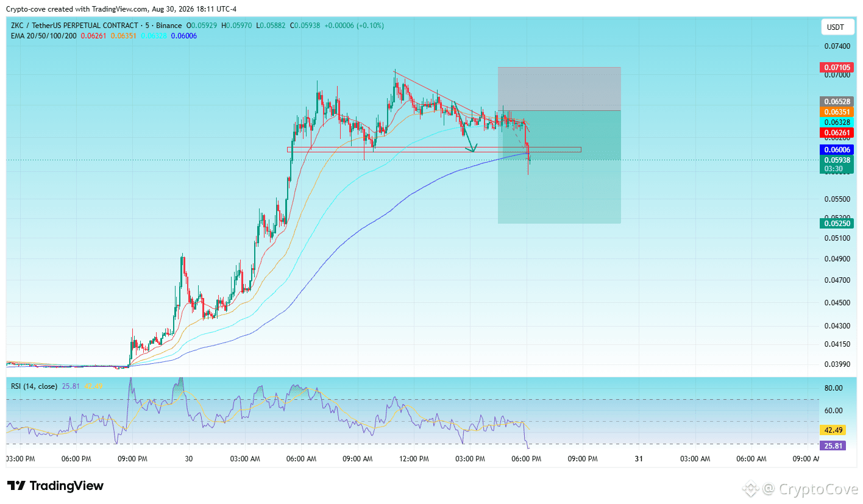Click the 30 date label on time axis
The width and height of the screenshot is (863, 504).
tap(189, 458)
